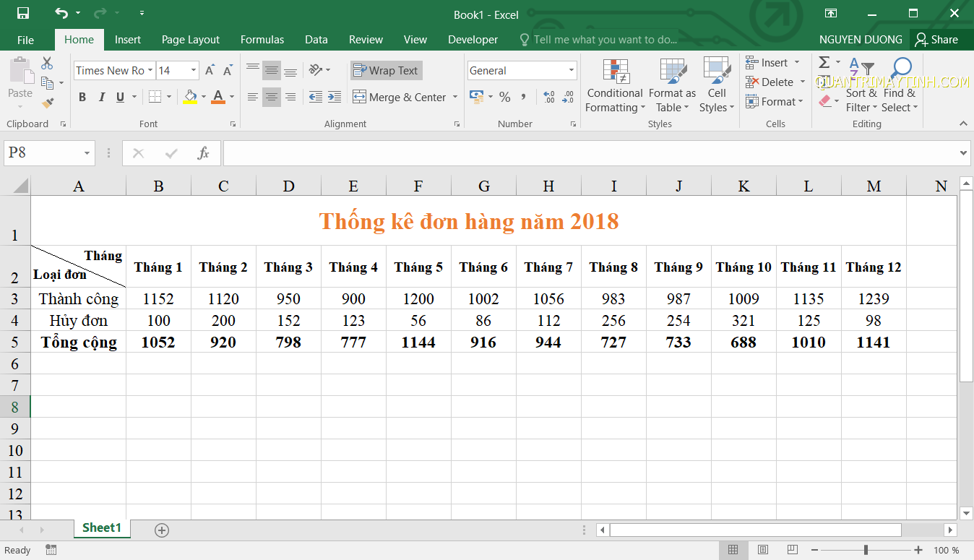The height and width of the screenshot is (560, 974).
Task: Click the Delete cells button
Action: tap(775, 82)
